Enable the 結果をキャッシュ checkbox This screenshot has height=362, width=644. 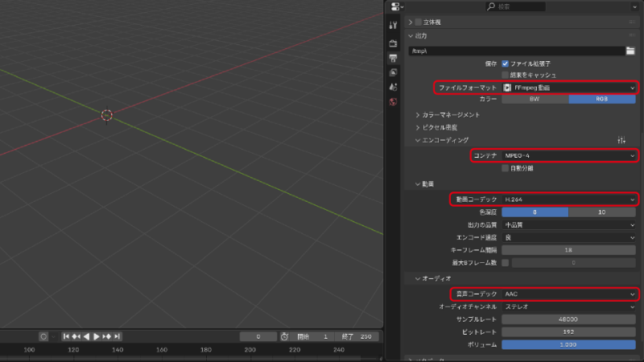point(506,75)
